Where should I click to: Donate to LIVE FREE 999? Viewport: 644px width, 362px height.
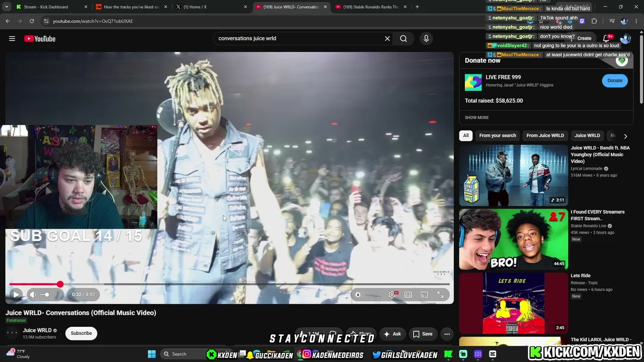615,80
